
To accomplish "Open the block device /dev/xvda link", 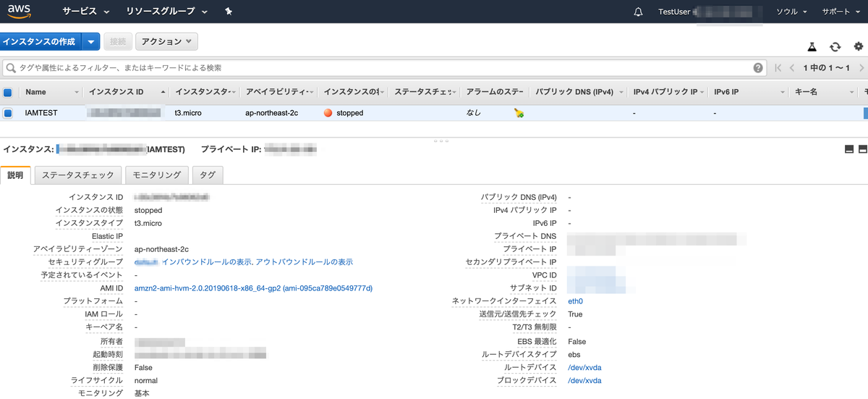I will click(584, 380).
